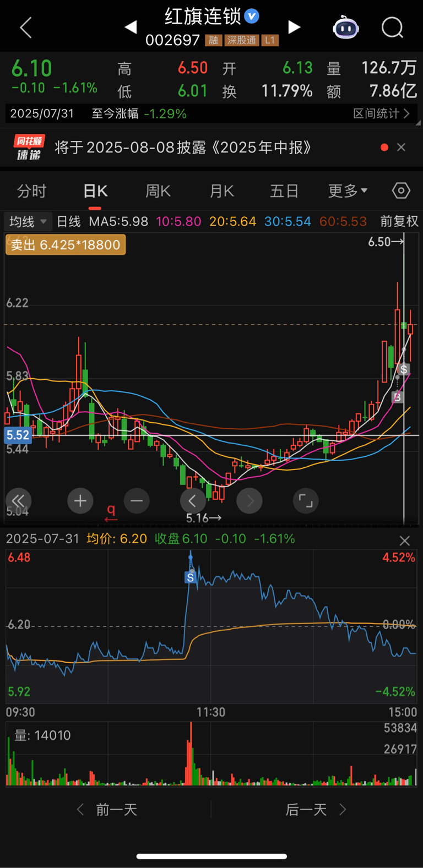The image size is (423, 868).
Task: Expand the 更多 chart period dropdown
Action: [348, 191]
